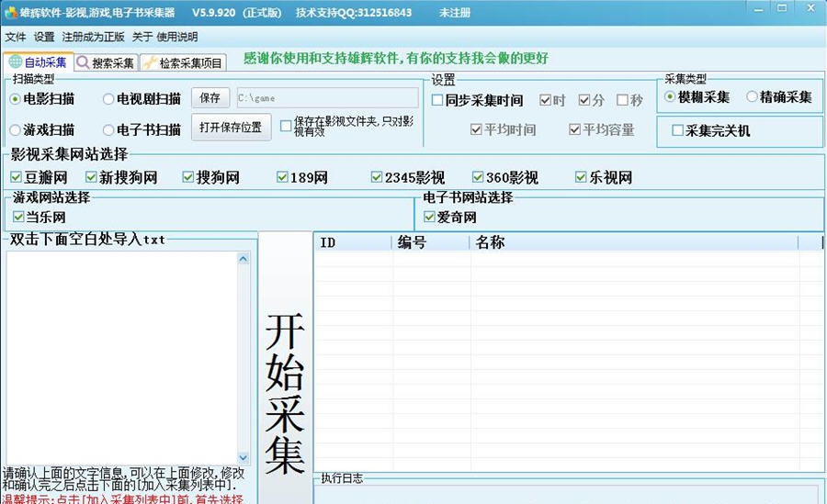This screenshot has width=827, height=504.
Task: Toggle the 秒 checkbox
Action: (622, 100)
